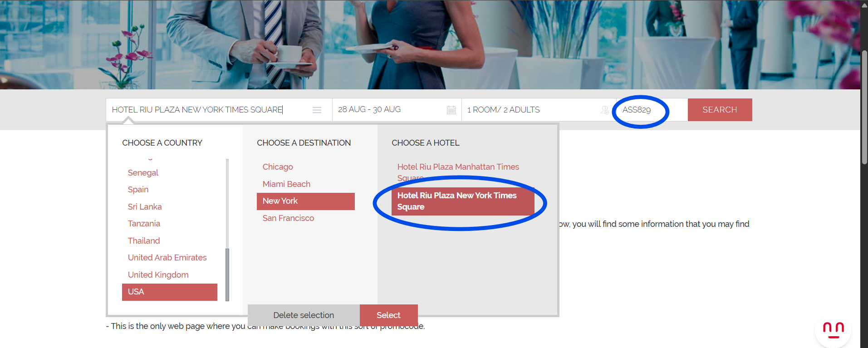The height and width of the screenshot is (348, 868).
Task: Click the CHOOSE A HOTEL heading
Action: click(426, 143)
